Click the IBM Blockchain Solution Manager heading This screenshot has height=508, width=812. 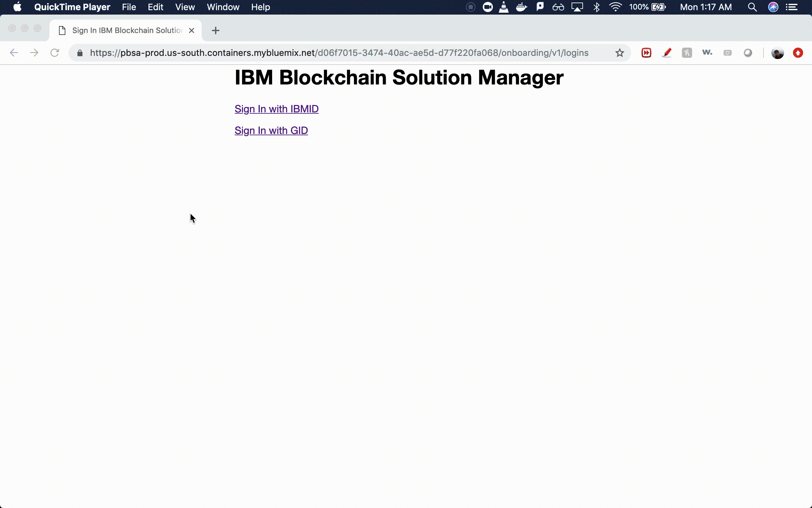[x=399, y=77]
